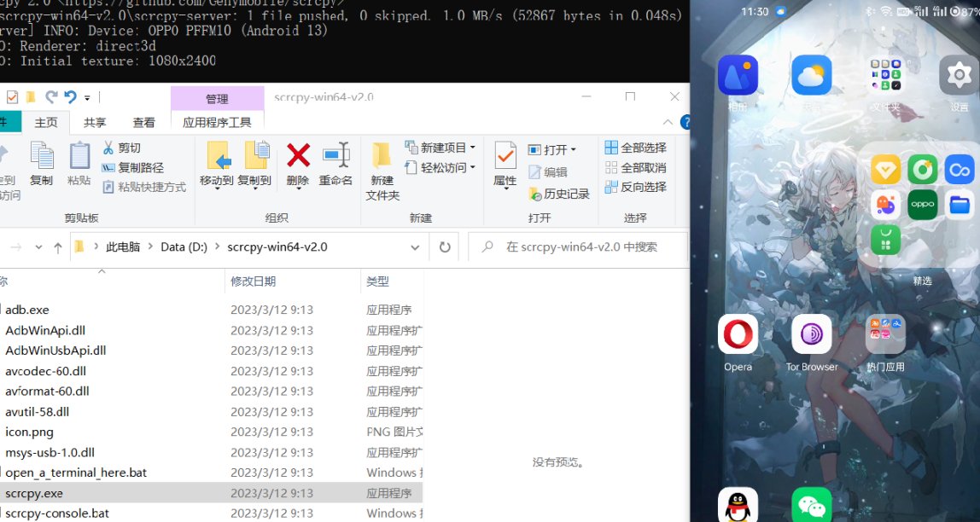Click the Manage (管理) contextual tab
Image resolution: width=980 pixels, height=522 pixels.
click(x=217, y=99)
